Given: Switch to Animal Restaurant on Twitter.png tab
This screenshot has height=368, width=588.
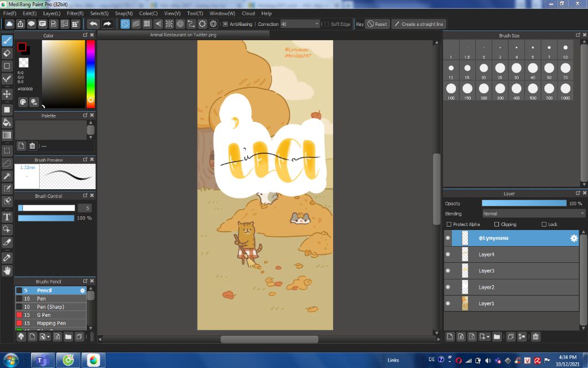Looking at the screenshot, I should pos(183,34).
